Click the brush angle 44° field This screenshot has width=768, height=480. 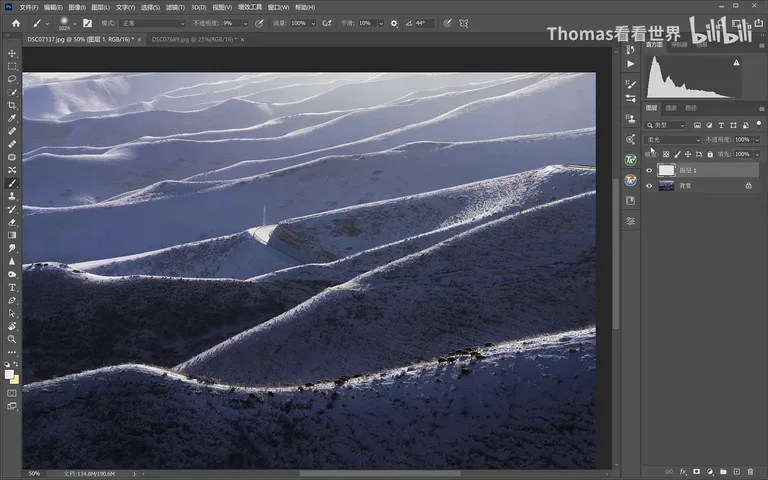(424, 23)
